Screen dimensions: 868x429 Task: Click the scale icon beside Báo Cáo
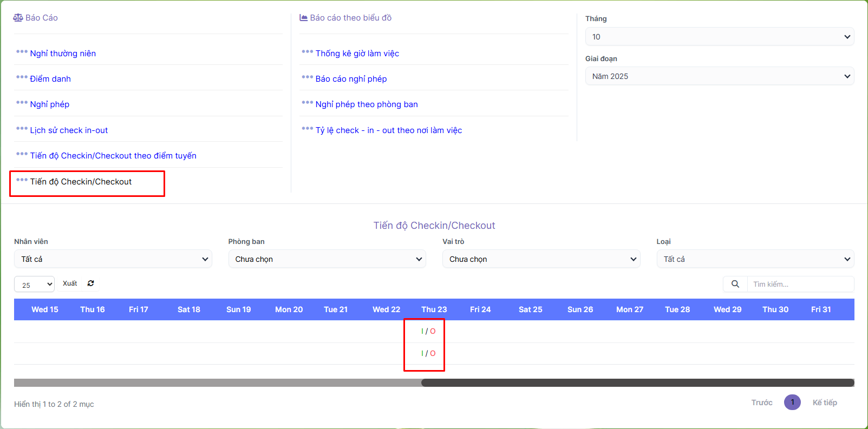tap(18, 18)
